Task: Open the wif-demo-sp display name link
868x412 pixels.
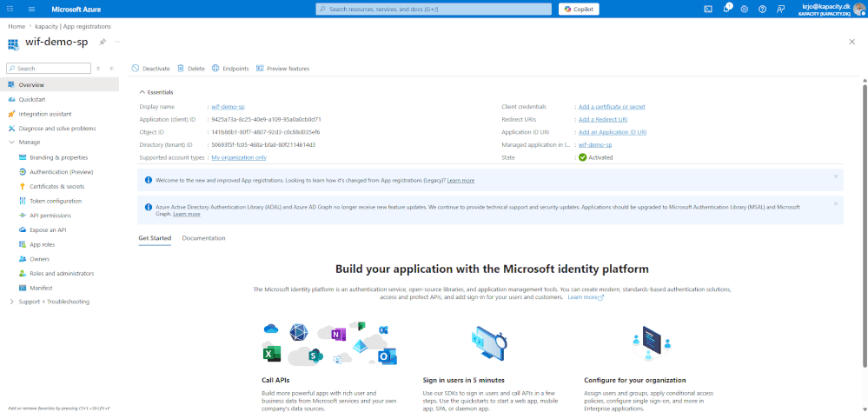Action: click(228, 106)
